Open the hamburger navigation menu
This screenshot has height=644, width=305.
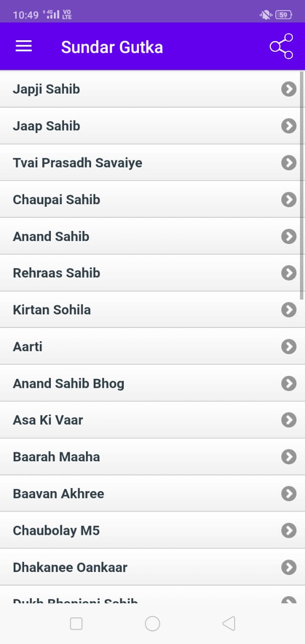click(24, 46)
